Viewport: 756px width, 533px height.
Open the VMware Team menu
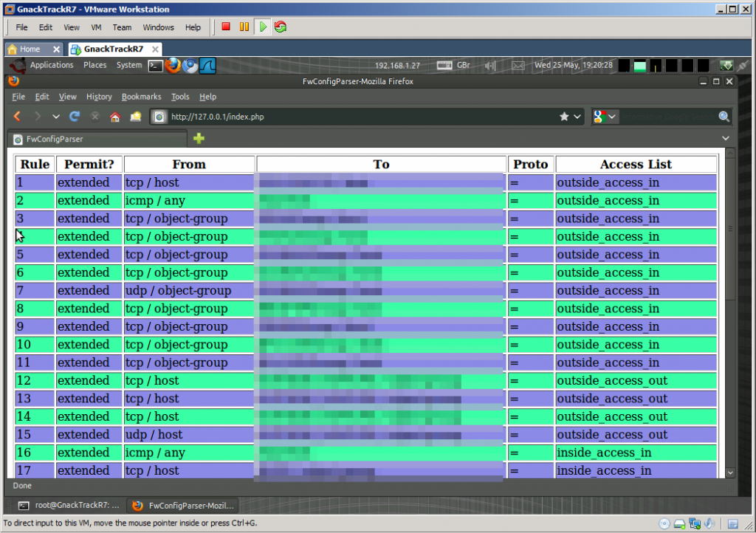(122, 27)
